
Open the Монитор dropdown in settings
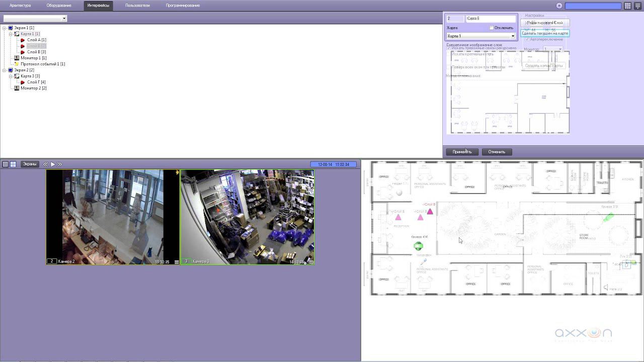click(x=553, y=49)
